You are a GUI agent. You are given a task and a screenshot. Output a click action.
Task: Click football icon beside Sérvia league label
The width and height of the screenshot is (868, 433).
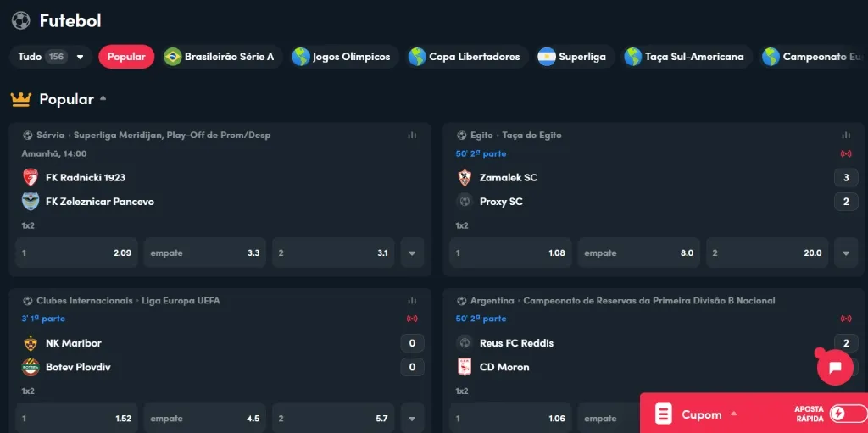coord(28,135)
